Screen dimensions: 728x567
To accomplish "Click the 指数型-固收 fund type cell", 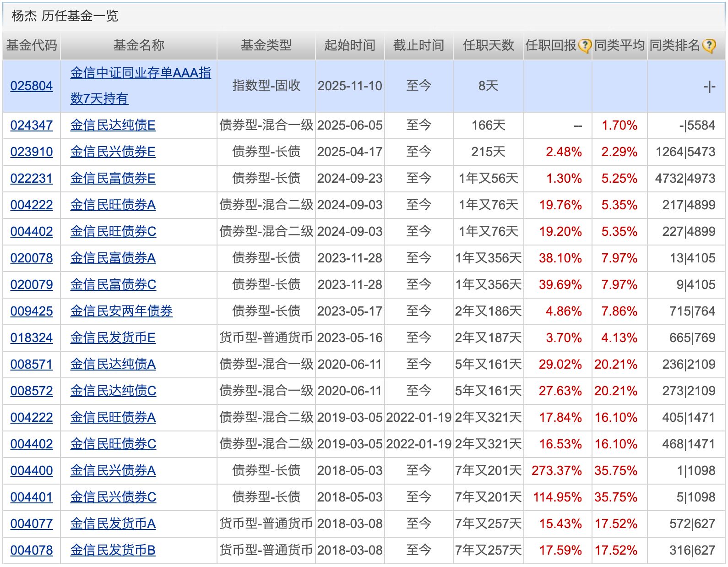I will click(x=266, y=86).
